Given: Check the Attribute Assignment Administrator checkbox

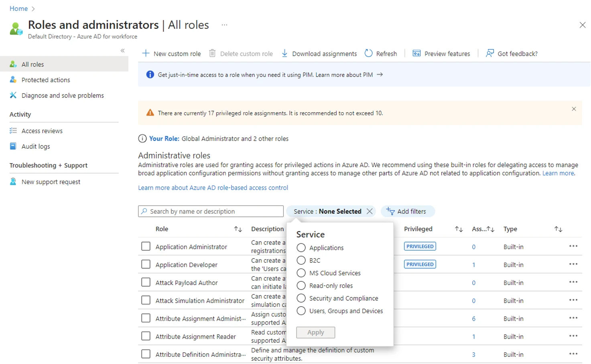Looking at the screenshot, I should click(146, 318).
